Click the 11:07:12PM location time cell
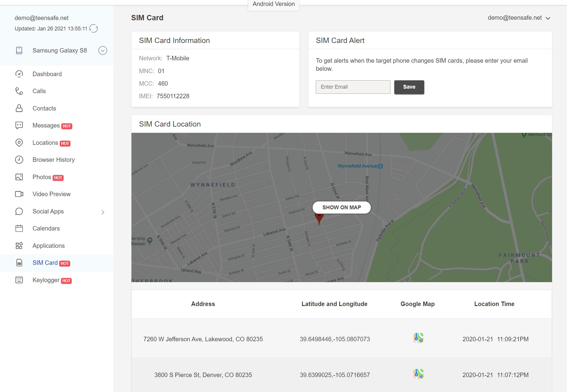This screenshot has height=392, width=567. [x=496, y=375]
